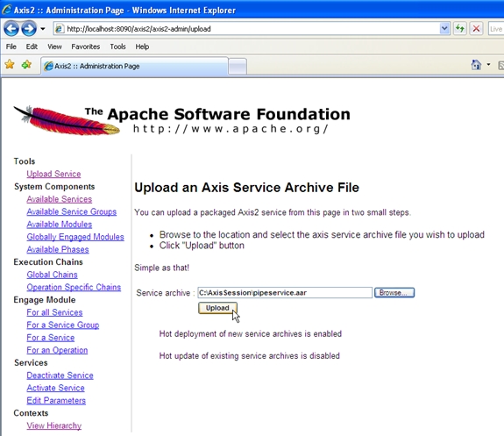
Task: Open the Help menu
Action: (142, 46)
